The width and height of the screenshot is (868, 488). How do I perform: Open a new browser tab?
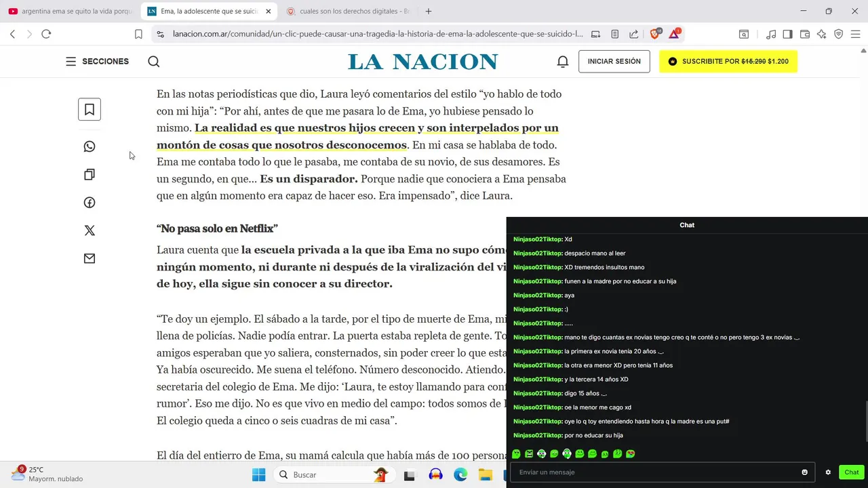(x=429, y=12)
